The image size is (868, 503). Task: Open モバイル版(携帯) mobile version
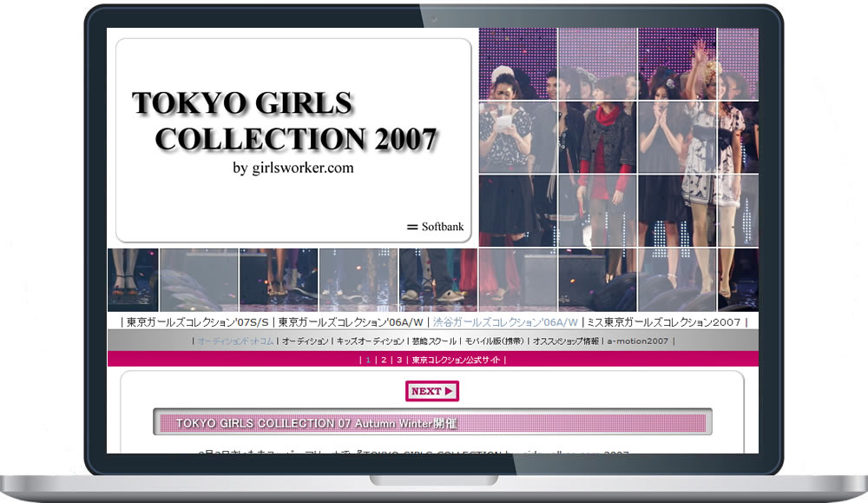[x=493, y=342]
